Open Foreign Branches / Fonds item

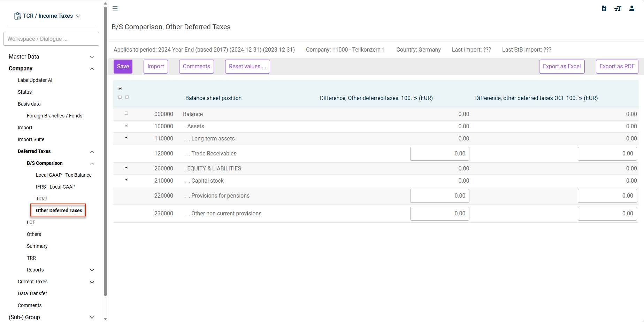(x=55, y=116)
